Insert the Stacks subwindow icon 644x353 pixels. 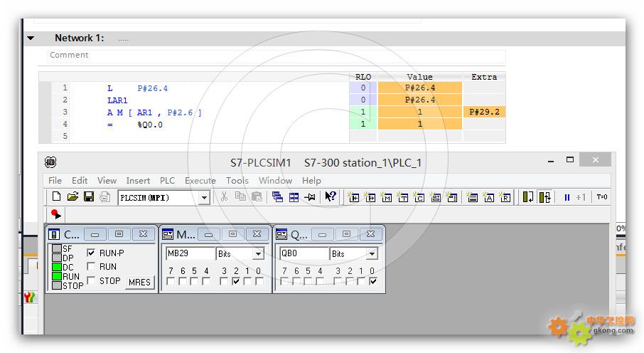[472, 197]
